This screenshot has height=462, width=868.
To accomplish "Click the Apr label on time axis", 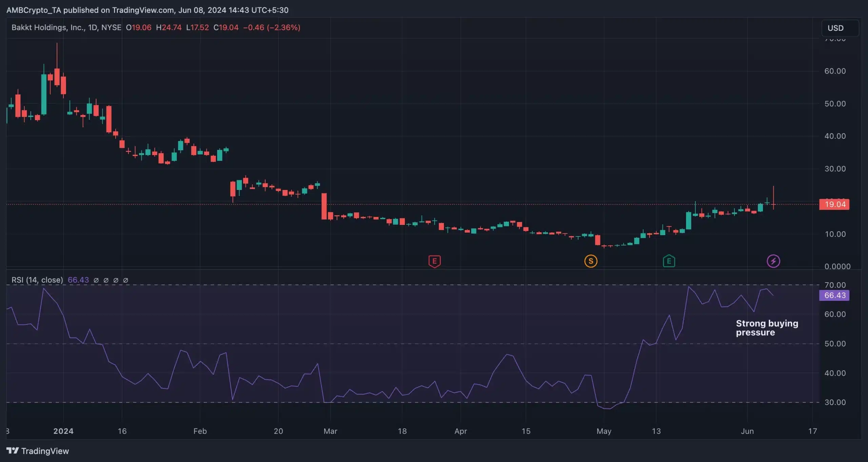I will coord(460,431).
